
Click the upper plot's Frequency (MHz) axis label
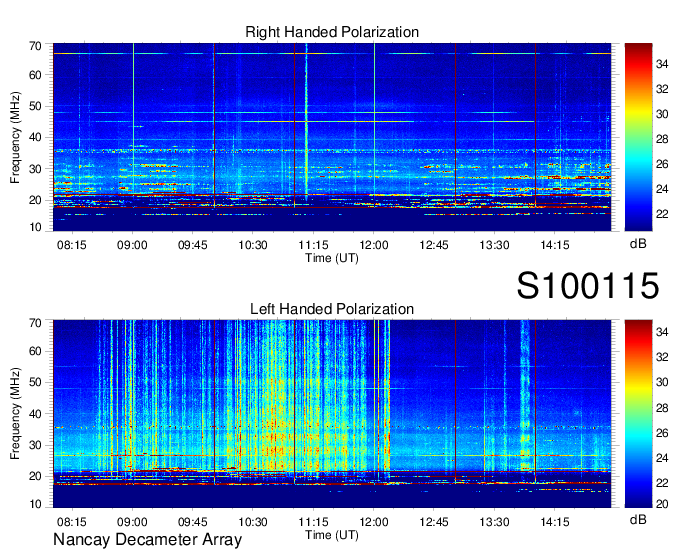coord(15,137)
